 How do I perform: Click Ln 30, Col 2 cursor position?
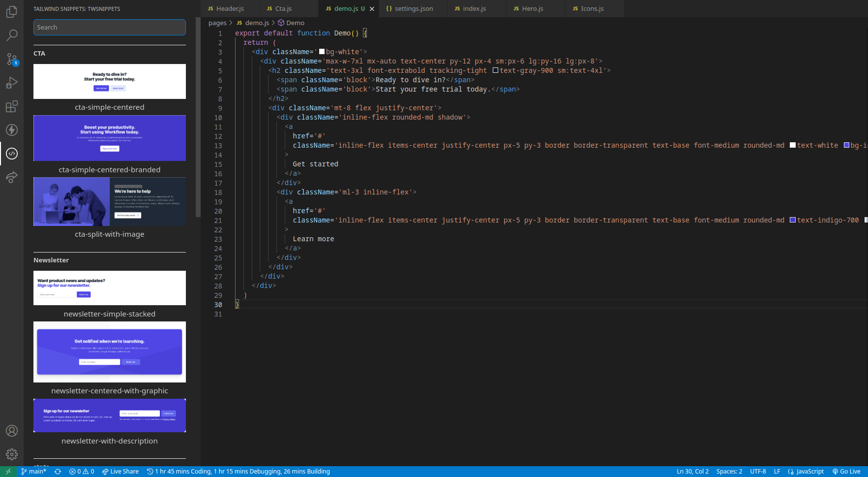[692, 472]
